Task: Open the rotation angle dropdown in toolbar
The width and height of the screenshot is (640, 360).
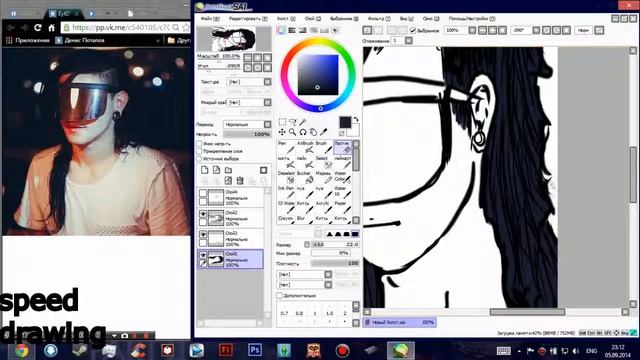Action: [536, 31]
